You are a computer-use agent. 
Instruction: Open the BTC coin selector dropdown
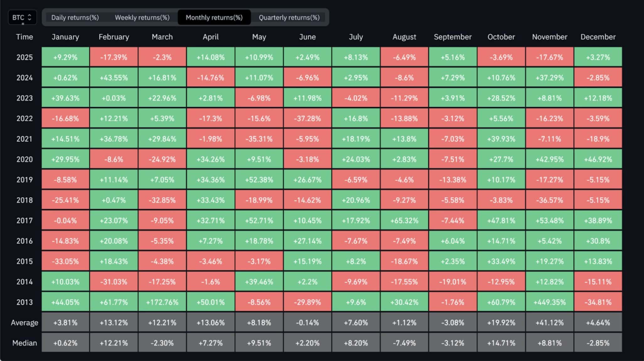coord(22,17)
